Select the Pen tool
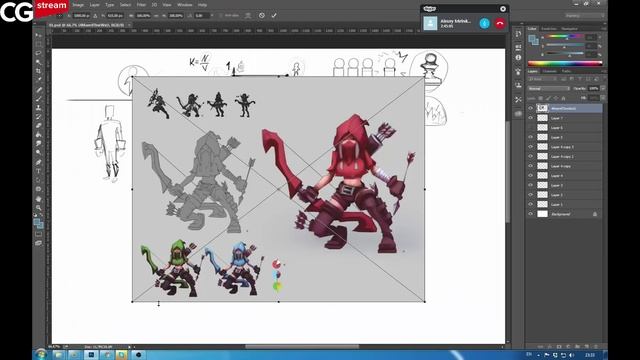This screenshot has height=360, width=640. point(38,162)
